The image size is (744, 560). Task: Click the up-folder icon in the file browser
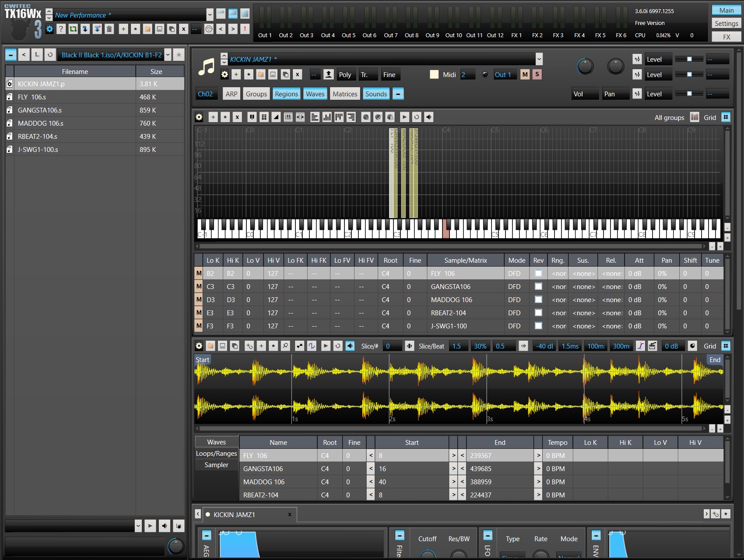37,55
